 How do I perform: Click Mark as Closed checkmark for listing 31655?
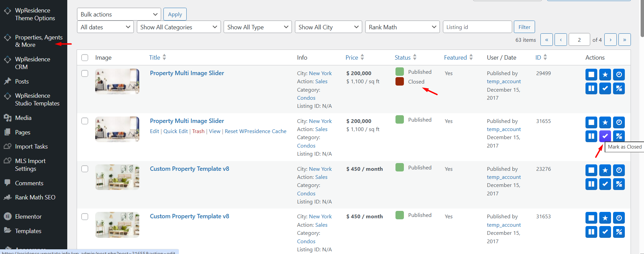pyautogui.click(x=605, y=136)
